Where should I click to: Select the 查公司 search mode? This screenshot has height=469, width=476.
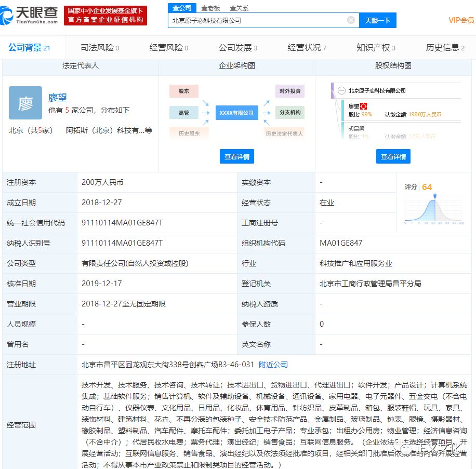182,8
